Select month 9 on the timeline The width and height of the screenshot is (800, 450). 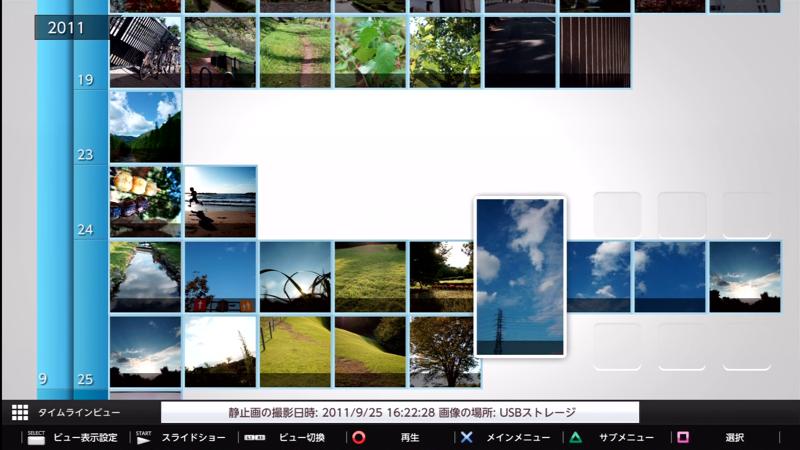(43, 379)
